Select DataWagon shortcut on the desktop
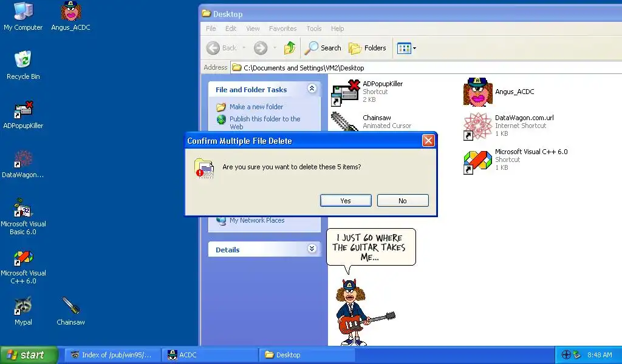This screenshot has height=364, width=622. (x=23, y=164)
